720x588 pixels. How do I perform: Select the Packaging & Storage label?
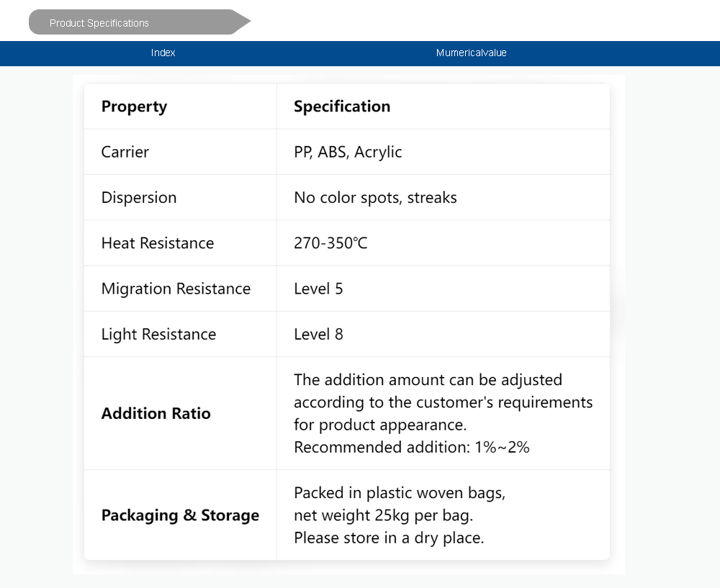pyautogui.click(x=180, y=515)
